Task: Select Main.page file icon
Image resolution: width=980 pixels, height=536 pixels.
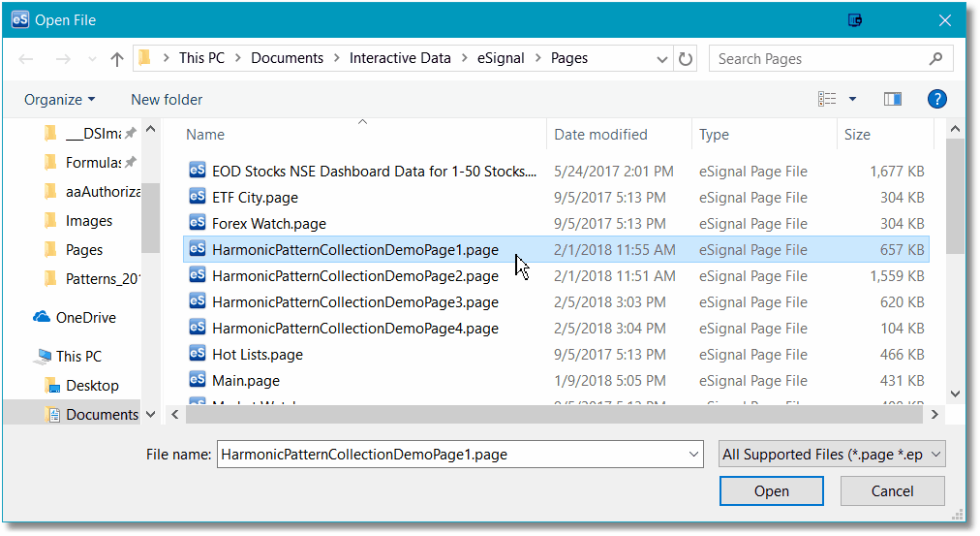Action: click(x=198, y=380)
